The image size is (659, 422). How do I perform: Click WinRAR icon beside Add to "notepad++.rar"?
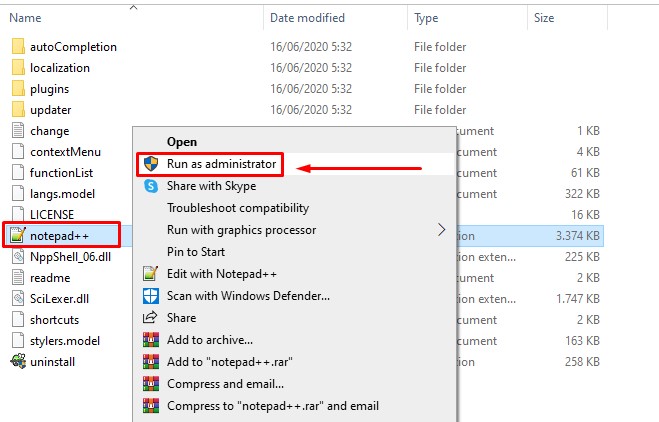[151, 361]
